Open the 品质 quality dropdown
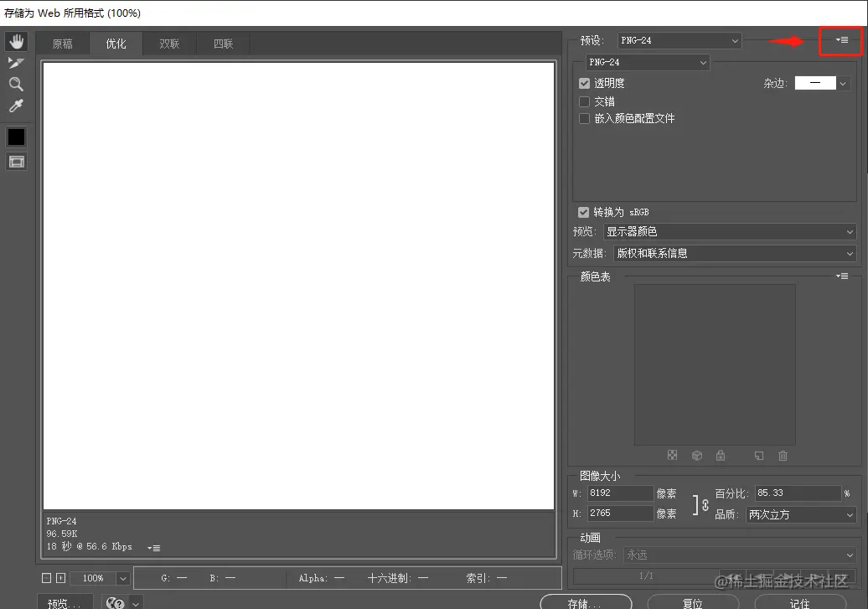 pyautogui.click(x=800, y=515)
